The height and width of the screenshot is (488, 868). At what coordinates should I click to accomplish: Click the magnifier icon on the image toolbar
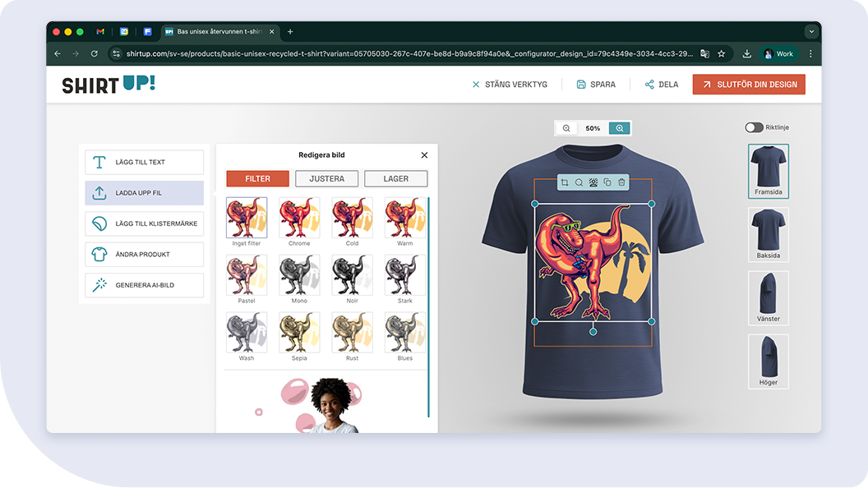[x=579, y=182]
